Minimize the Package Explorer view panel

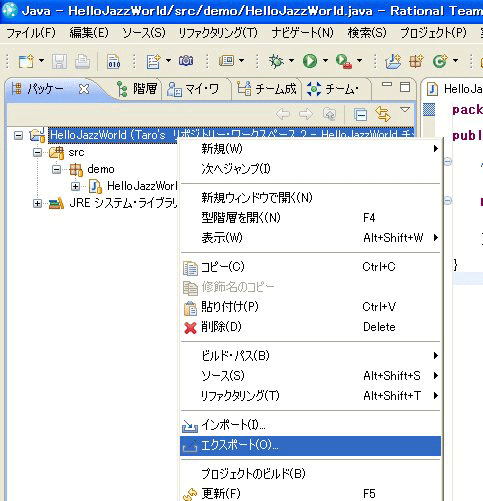pyautogui.click(x=387, y=85)
